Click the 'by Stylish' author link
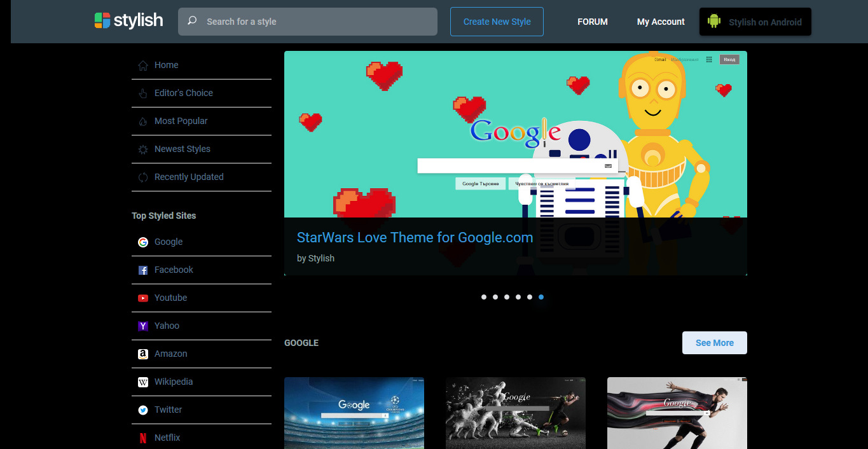The image size is (868, 449). pos(315,258)
